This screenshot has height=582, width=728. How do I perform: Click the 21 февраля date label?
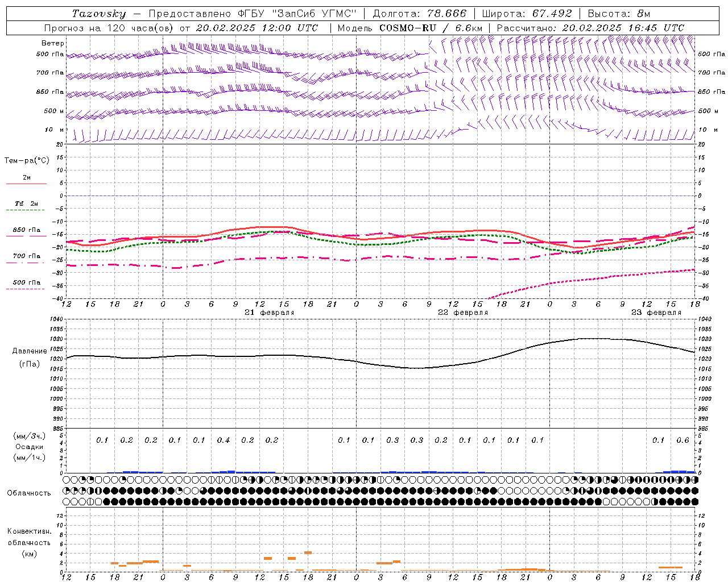click(270, 313)
